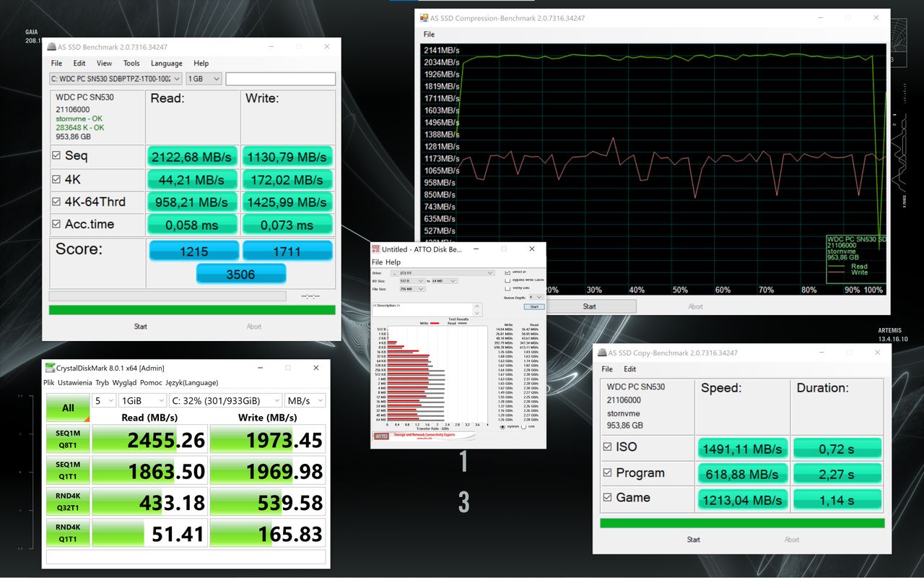Open the Pomoc menu in CrystalDiskMark
The width and height of the screenshot is (924, 578).
pyautogui.click(x=151, y=383)
